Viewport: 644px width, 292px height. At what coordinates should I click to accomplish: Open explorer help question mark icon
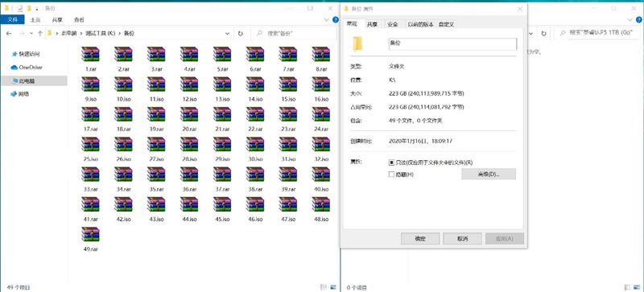336,20
